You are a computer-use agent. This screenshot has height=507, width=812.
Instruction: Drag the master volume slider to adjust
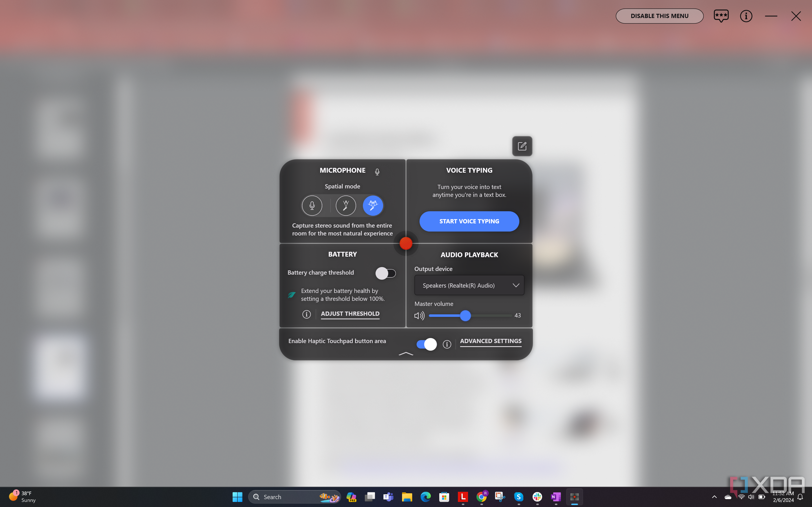pyautogui.click(x=465, y=315)
